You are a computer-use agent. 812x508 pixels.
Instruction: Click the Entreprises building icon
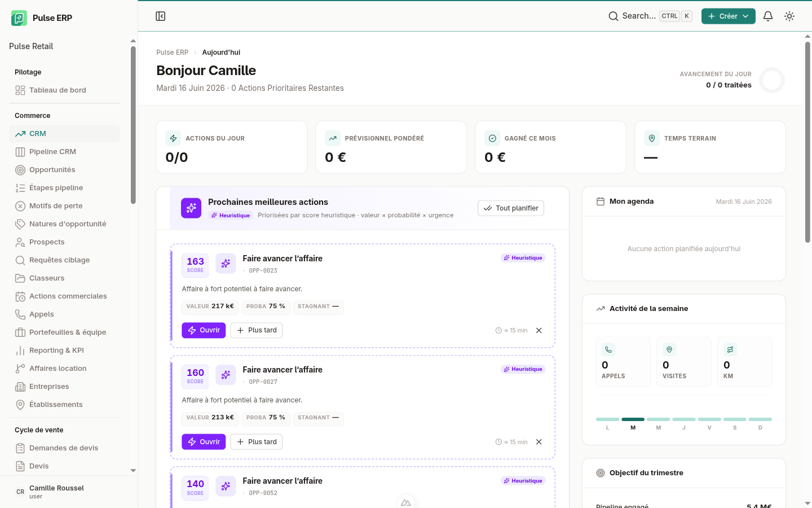point(20,387)
